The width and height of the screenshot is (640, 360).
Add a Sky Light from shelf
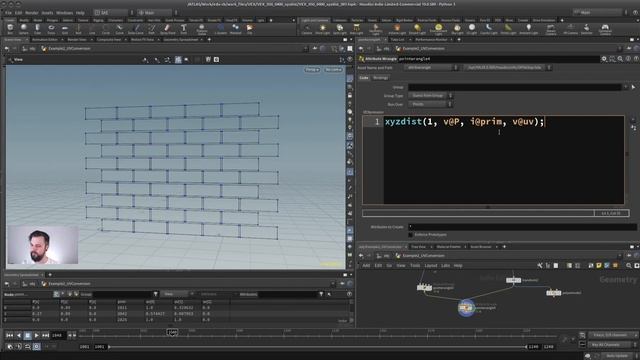point(457,29)
